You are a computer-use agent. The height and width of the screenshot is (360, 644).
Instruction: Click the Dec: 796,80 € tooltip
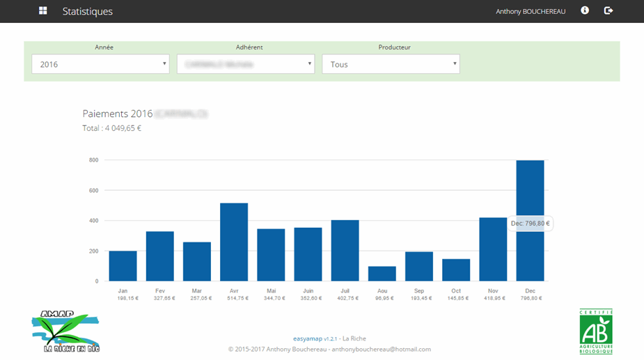531,224
